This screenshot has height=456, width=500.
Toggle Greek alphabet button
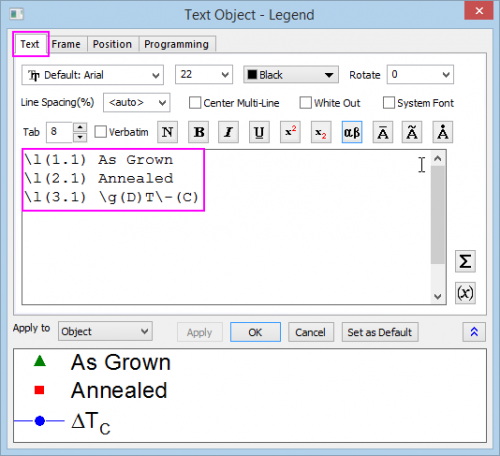click(352, 132)
